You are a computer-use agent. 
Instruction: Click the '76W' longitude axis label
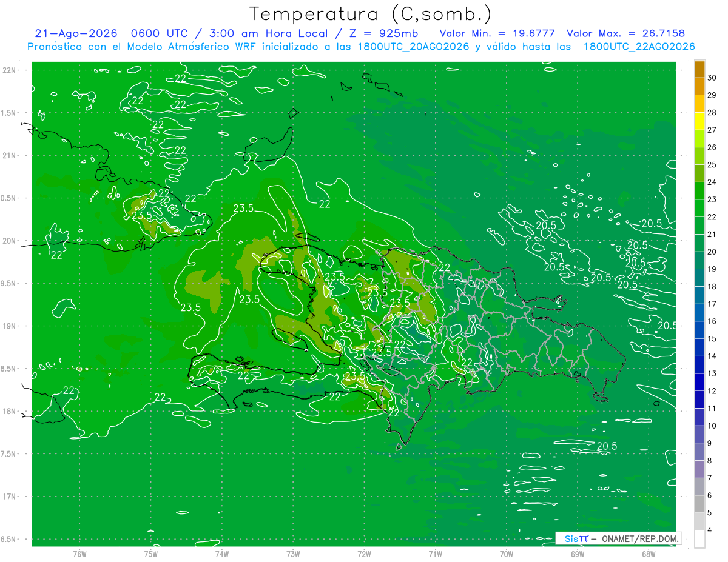79,554
